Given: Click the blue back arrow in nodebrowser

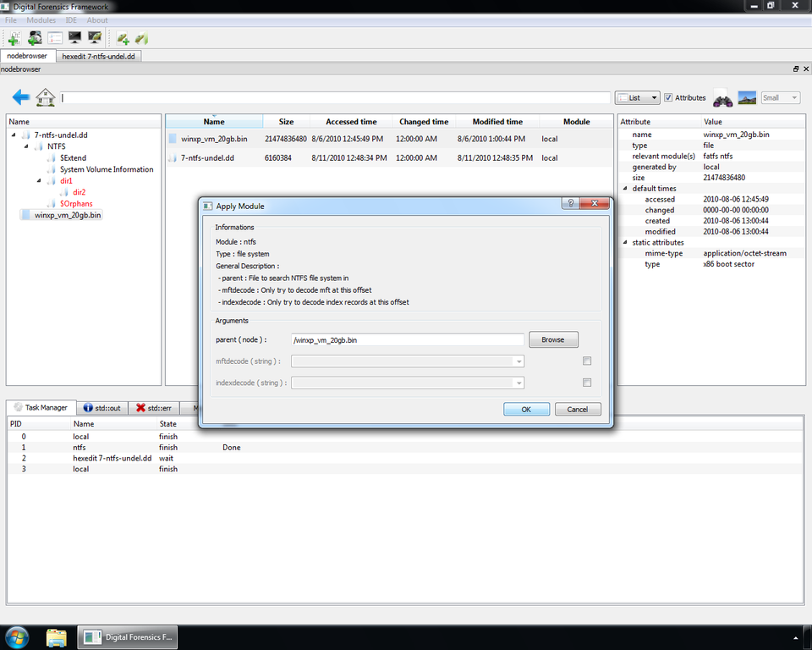Looking at the screenshot, I should pos(21,98).
